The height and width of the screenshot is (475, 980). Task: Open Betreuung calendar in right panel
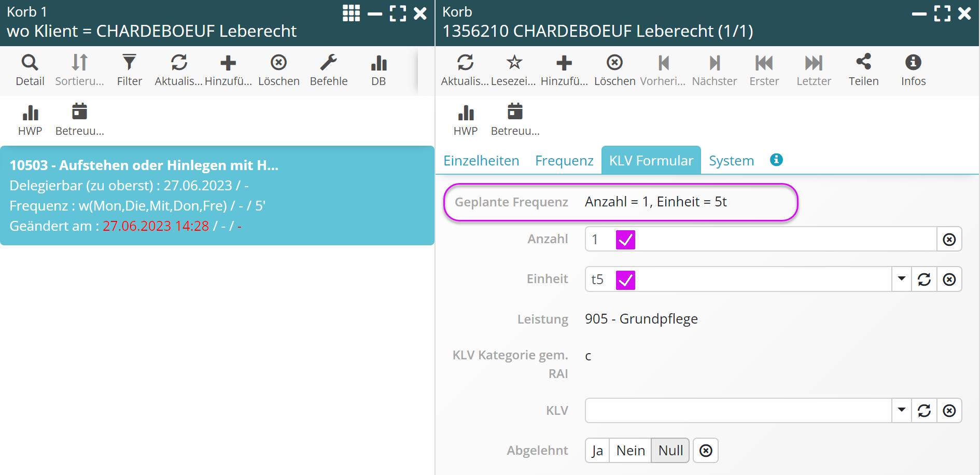515,120
